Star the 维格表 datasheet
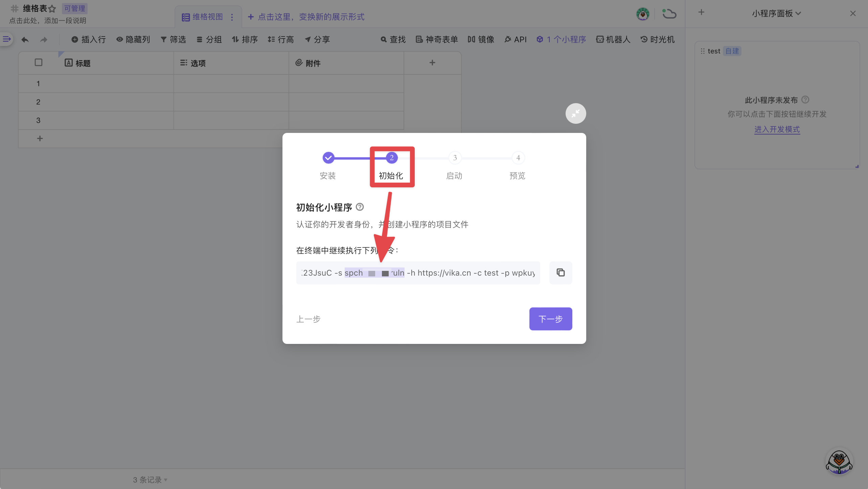This screenshot has height=489, width=868. pyautogui.click(x=52, y=9)
